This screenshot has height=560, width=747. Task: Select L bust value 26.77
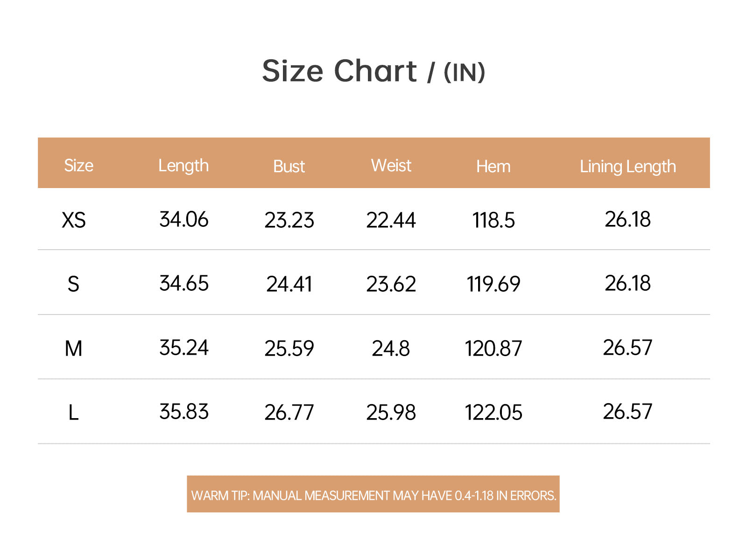pyautogui.click(x=289, y=413)
